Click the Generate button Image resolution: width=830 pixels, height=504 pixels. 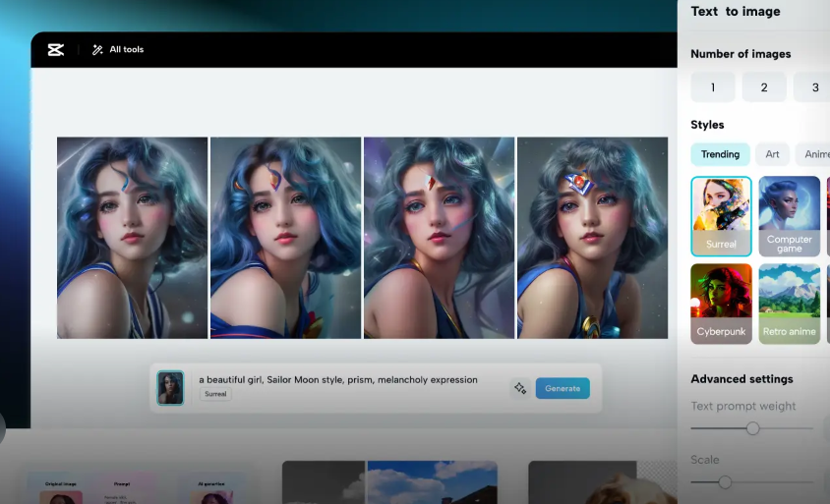pyautogui.click(x=563, y=388)
